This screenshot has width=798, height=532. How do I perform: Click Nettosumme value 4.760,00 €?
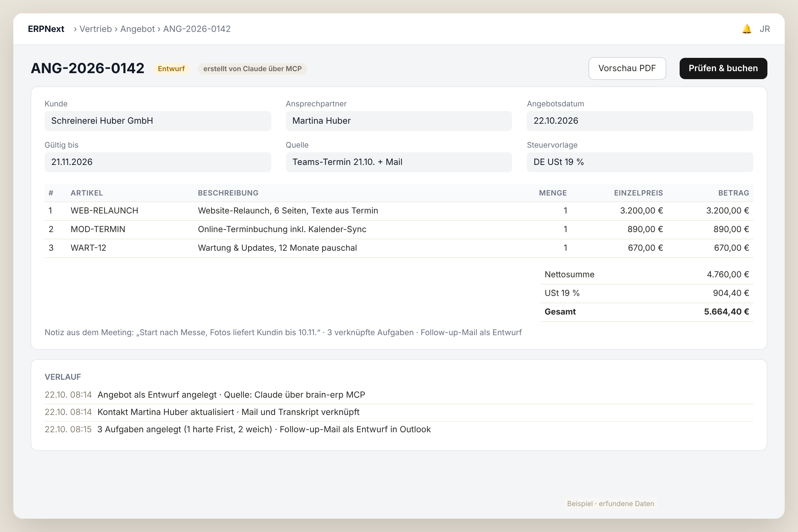(728, 275)
